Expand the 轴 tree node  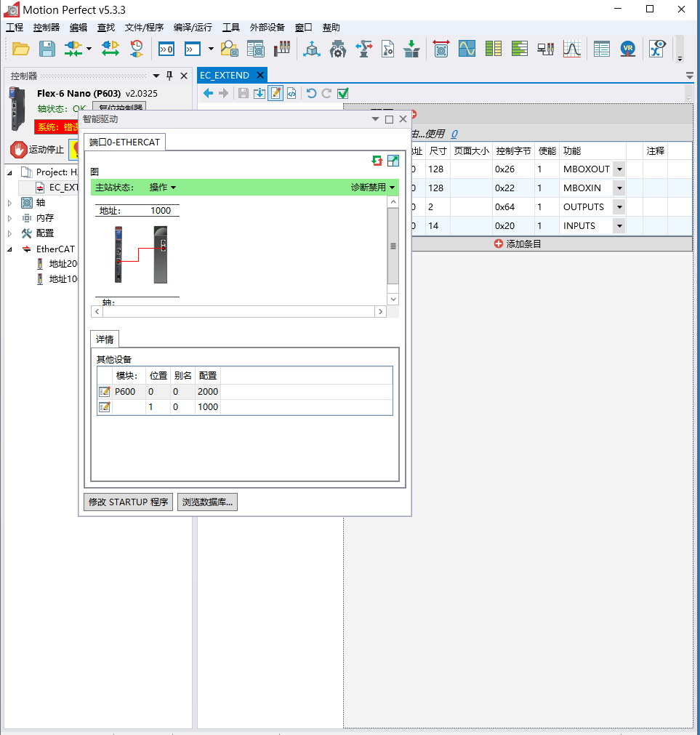(x=10, y=203)
